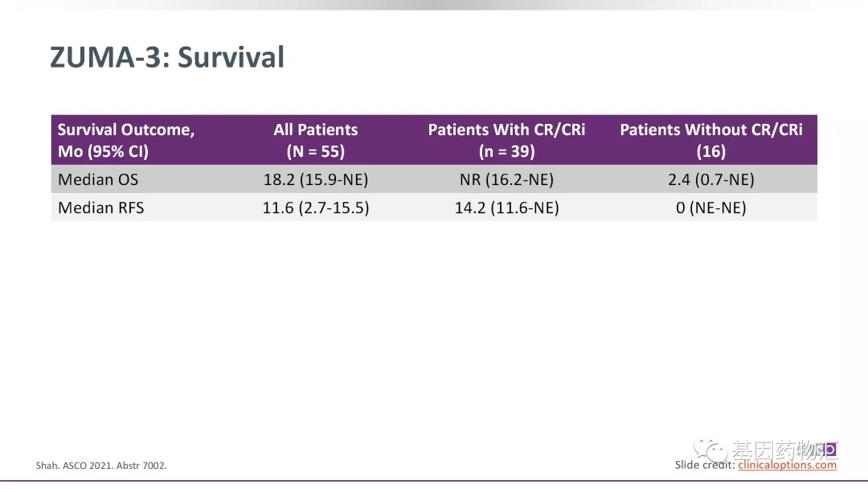This screenshot has height=489, width=868.
Task: Select the Patients With CR/CRi header
Action: [506, 140]
